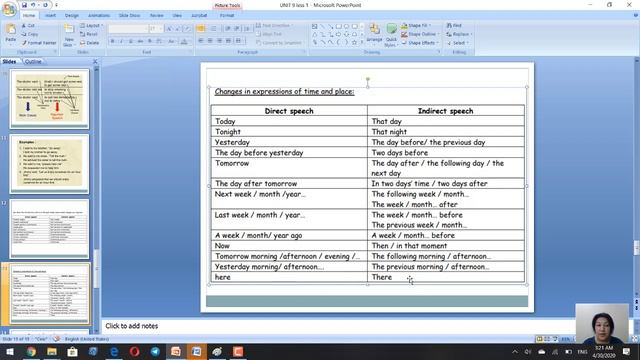Open Google Chrome from the taskbar

tap(31, 351)
